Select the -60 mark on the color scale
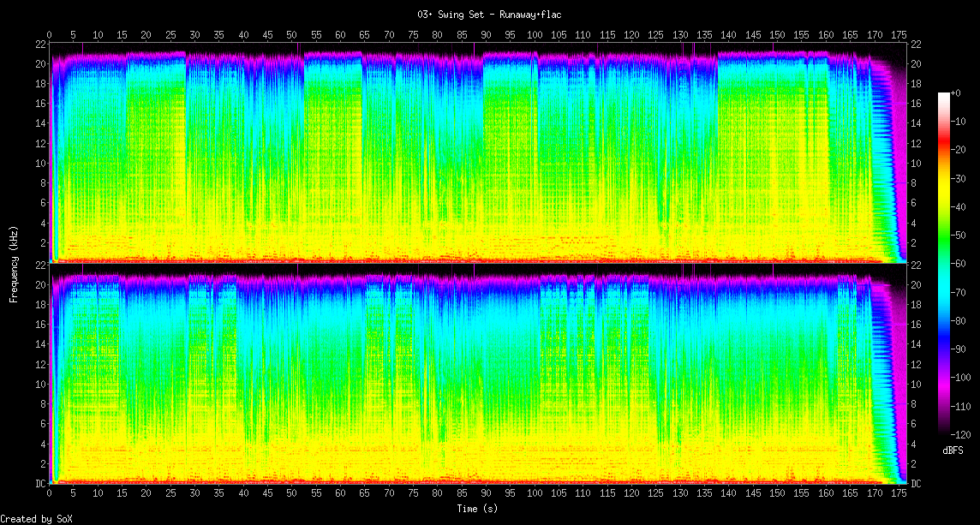The width and height of the screenshot is (980, 525). pos(959,265)
